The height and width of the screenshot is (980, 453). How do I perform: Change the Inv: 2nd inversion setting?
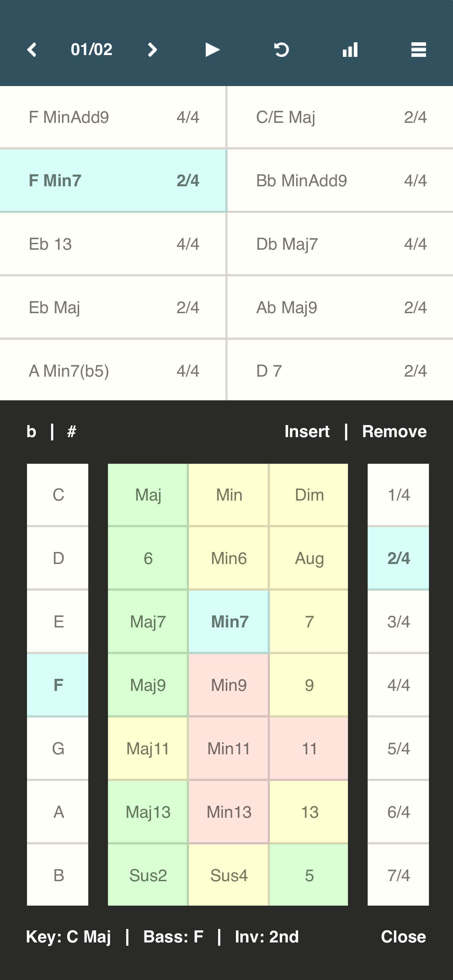267,937
